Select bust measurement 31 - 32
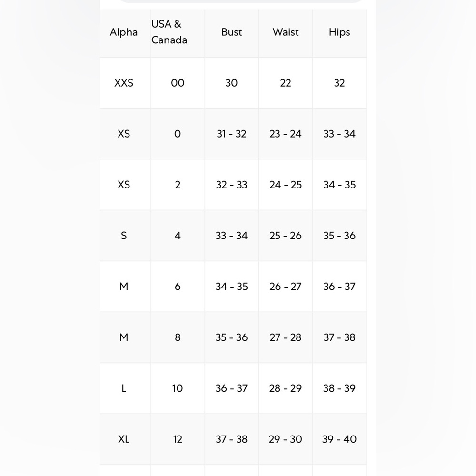476x476 pixels. coord(231,134)
